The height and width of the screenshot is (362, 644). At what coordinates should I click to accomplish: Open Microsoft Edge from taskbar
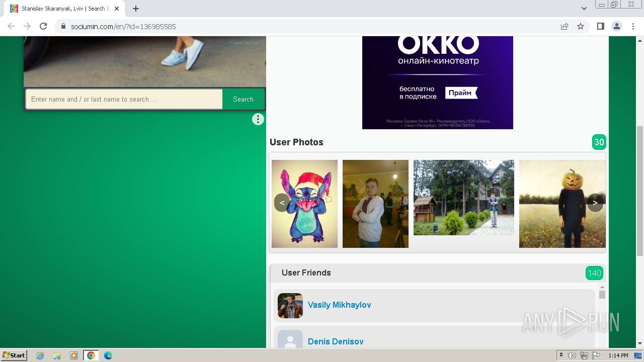coord(108,355)
